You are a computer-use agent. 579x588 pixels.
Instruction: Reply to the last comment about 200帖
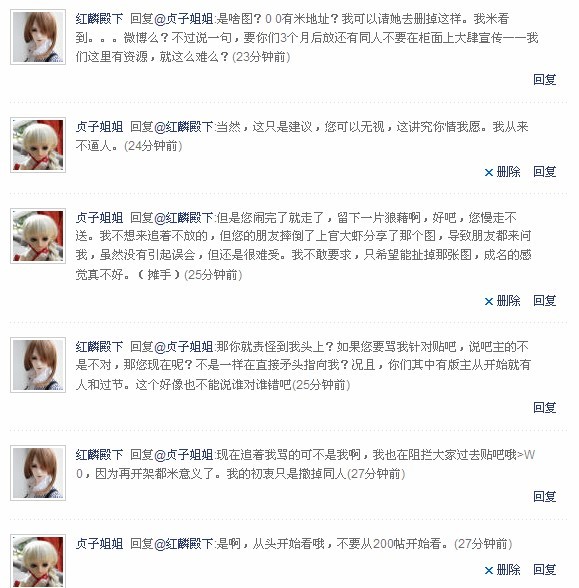544,570
